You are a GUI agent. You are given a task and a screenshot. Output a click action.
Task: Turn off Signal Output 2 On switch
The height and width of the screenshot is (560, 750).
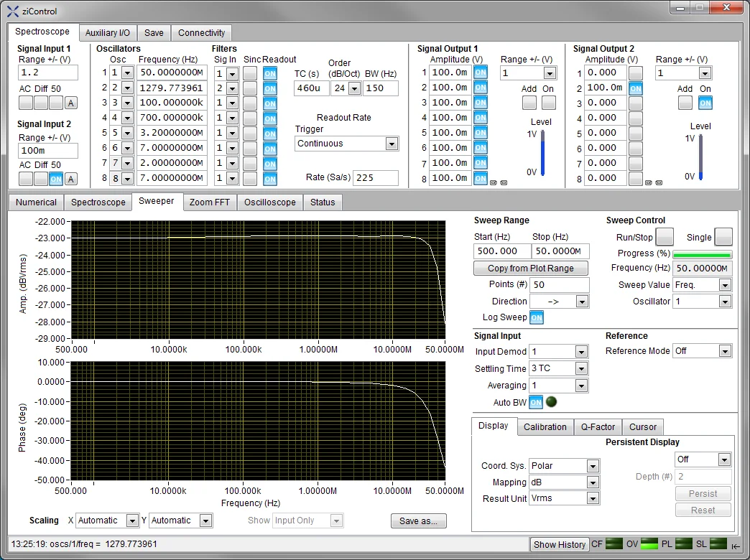pos(705,103)
